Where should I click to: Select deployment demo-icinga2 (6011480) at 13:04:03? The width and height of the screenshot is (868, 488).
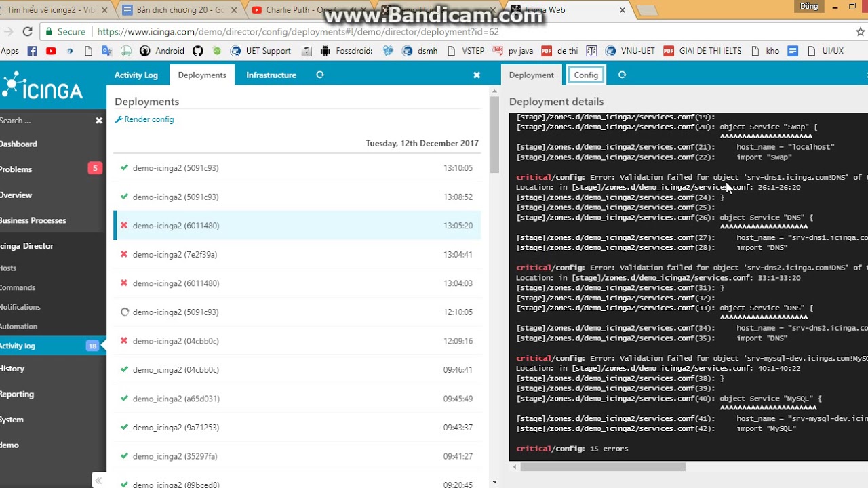[297, 283]
